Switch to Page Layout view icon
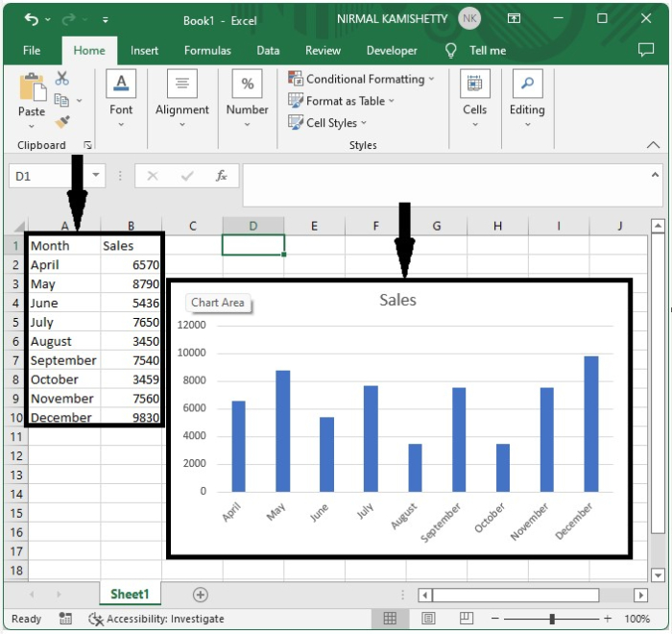 (x=428, y=618)
